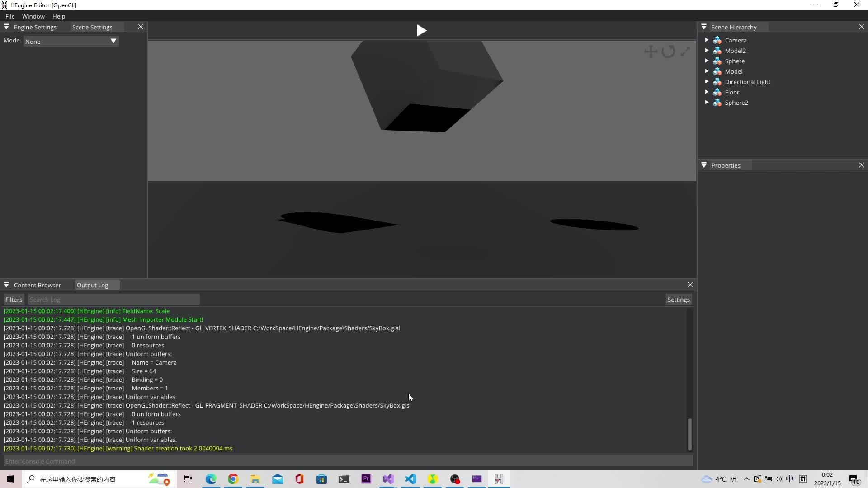Click the Directional Light entity icon
The image size is (868, 488).
click(717, 82)
